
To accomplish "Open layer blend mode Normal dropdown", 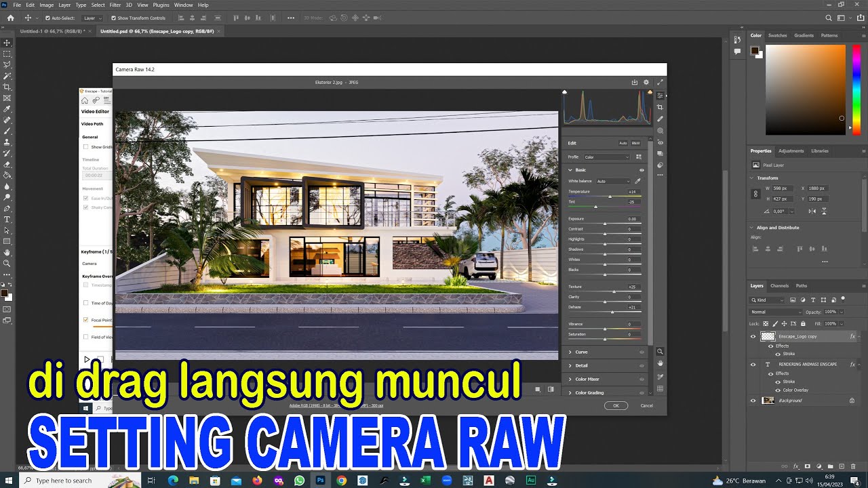I will [x=776, y=312].
